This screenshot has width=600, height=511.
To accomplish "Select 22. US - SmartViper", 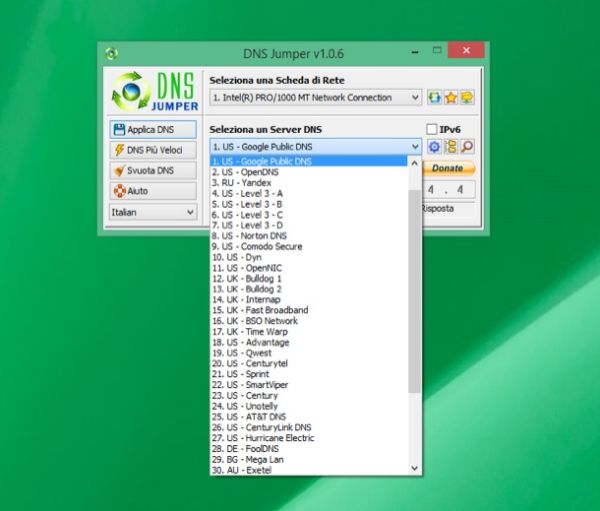I will [309, 385].
